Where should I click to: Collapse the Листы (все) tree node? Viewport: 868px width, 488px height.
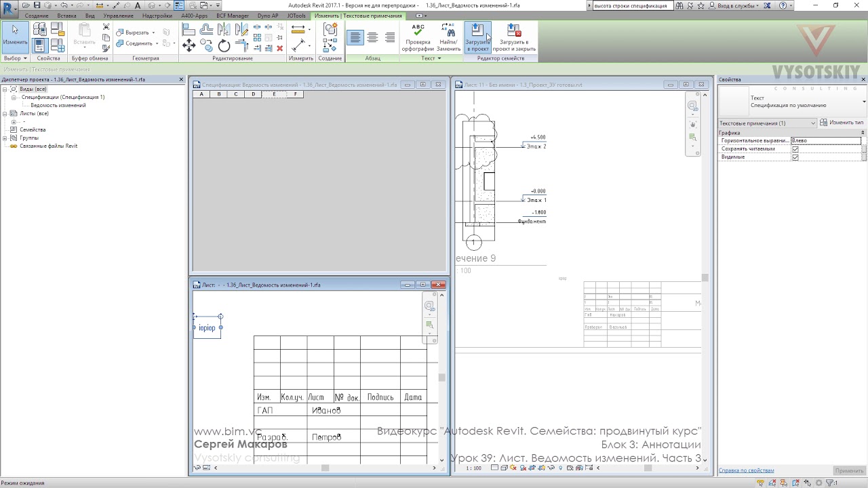pyautogui.click(x=5, y=114)
